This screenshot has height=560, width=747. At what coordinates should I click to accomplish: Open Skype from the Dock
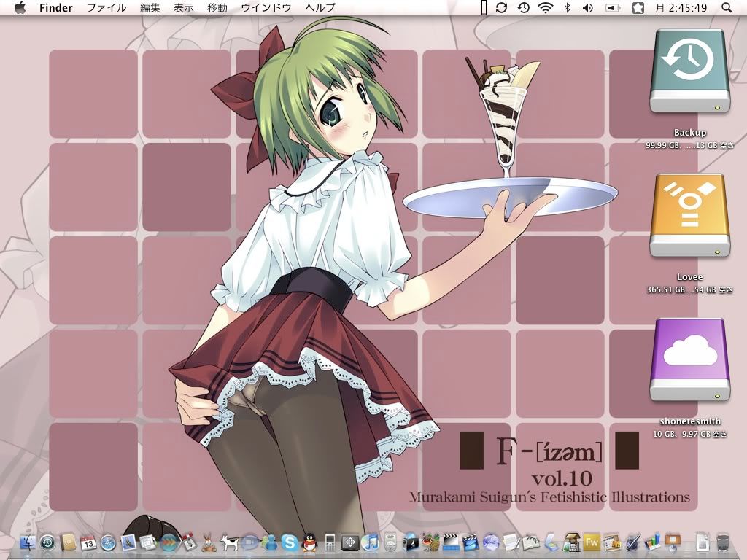290,542
